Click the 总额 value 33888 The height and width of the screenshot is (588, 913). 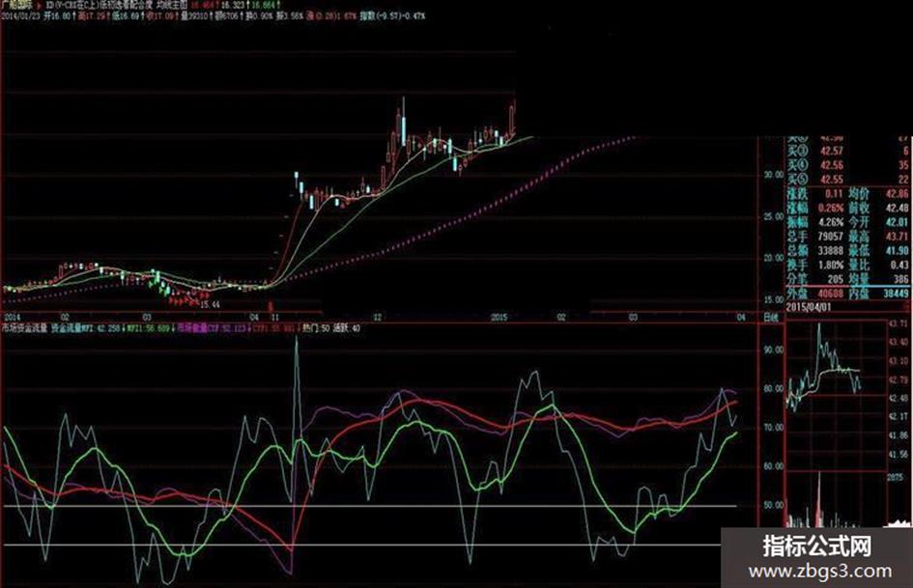point(831,250)
